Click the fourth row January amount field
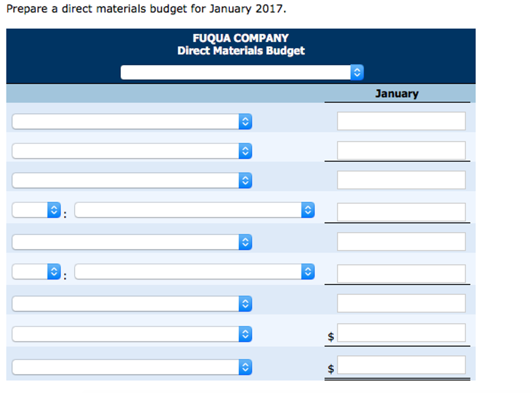Image resolution: width=532 pixels, height=393 pixels. coord(401,212)
